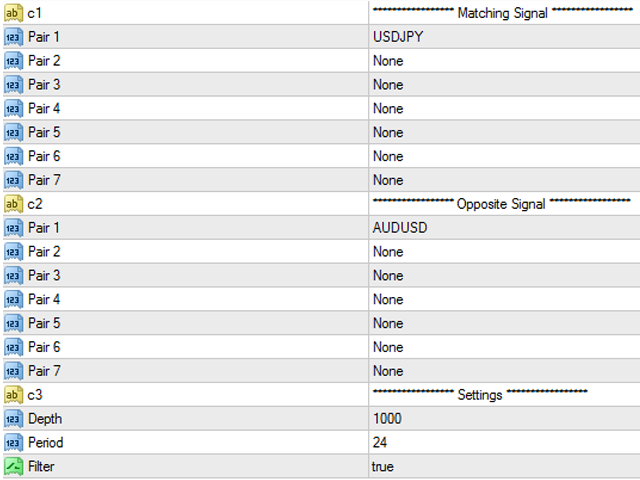This screenshot has width=640, height=480.
Task: Click the integer icon beside Depth
Action: (x=13, y=419)
